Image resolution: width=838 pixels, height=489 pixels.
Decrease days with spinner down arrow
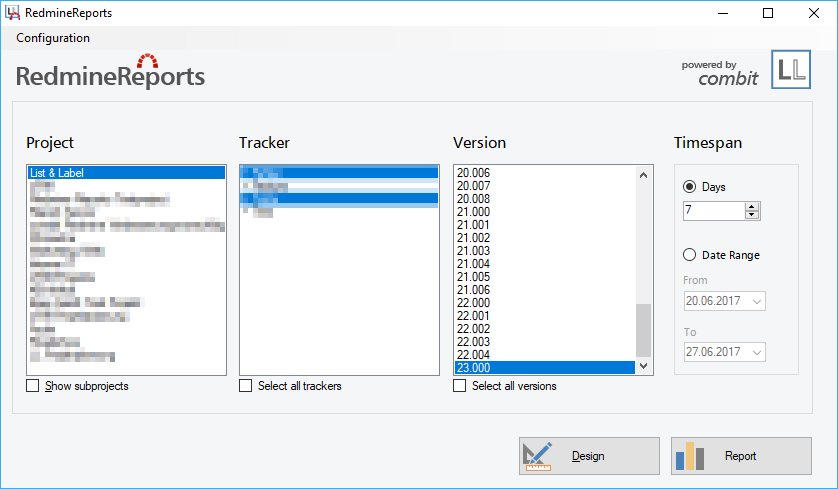(x=752, y=215)
